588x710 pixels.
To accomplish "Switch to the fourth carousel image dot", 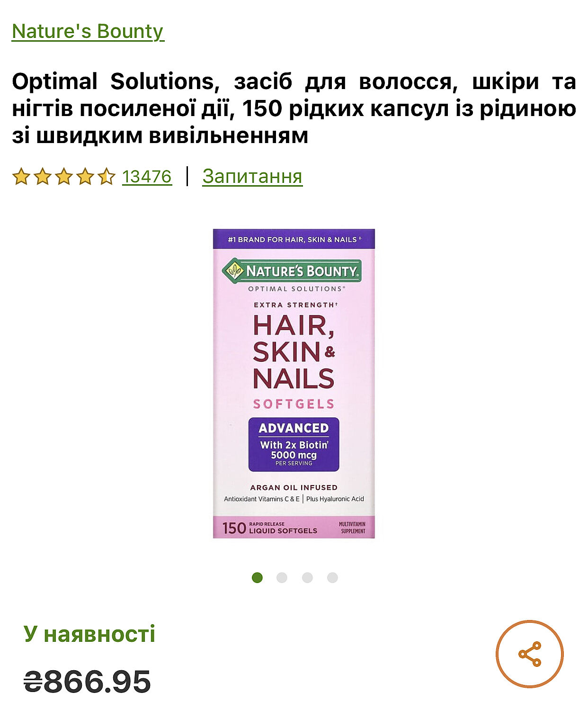I will pyautogui.click(x=332, y=577).
